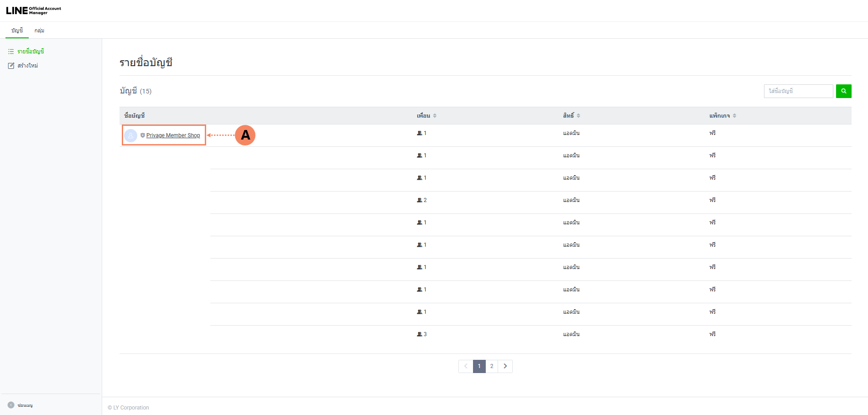Viewport: 868px width, 415px height.
Task: Open รายชื่อบัญชี in the sidebar
Action: (x=31, y=52)
